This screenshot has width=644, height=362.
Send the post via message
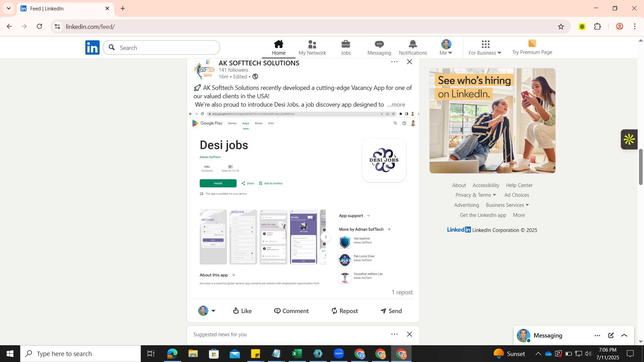391,311
